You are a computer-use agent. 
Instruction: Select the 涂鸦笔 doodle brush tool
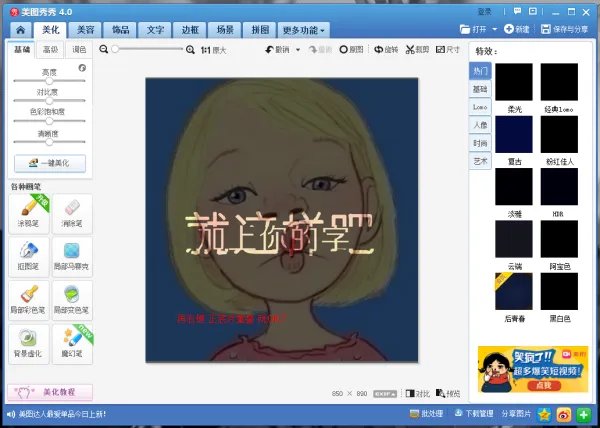pos(29,213)
